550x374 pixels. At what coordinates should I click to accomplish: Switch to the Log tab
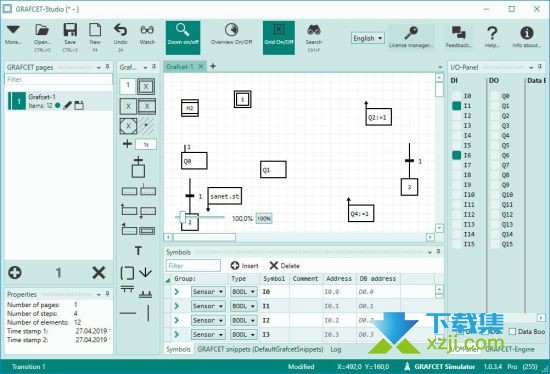coord(335,349)
